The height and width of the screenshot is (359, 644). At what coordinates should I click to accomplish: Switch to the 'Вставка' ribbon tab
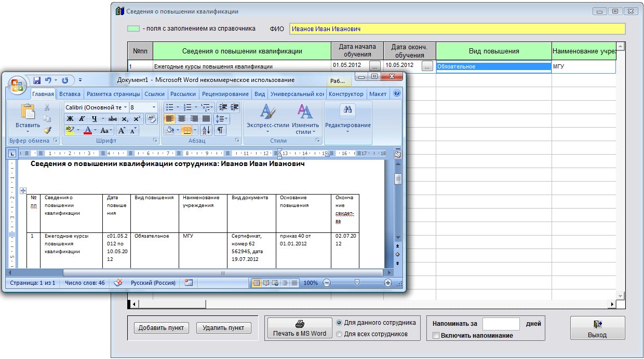(x=70, y=94)
